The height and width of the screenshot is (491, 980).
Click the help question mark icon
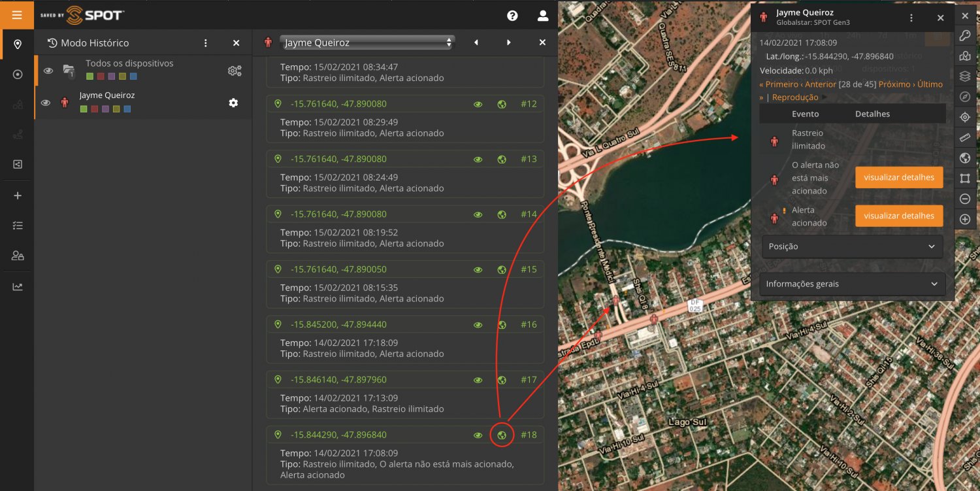coord(512,16)
